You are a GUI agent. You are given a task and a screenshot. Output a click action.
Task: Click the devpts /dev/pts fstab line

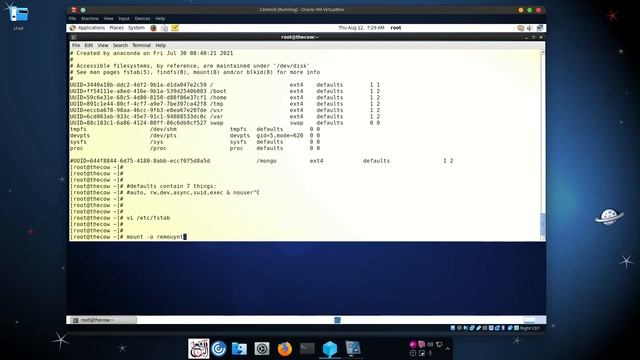point(195,136)
